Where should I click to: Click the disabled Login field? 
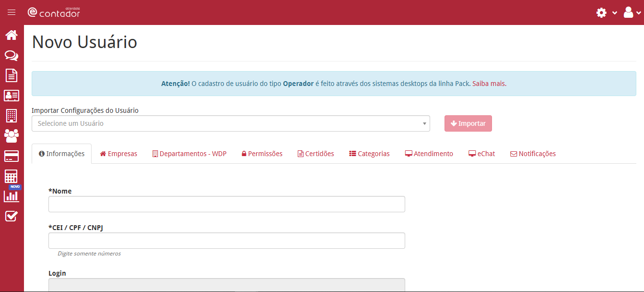click(227, 285)
